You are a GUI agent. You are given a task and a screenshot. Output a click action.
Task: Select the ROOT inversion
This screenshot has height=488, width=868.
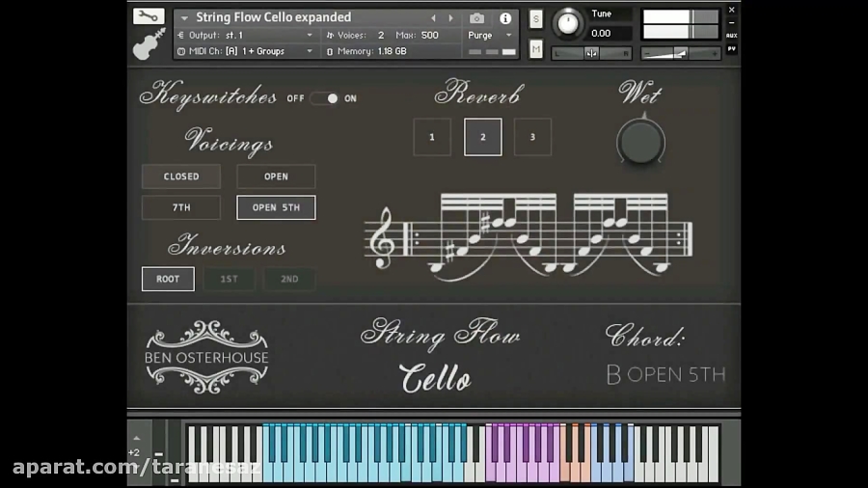[x=168, y=279]
